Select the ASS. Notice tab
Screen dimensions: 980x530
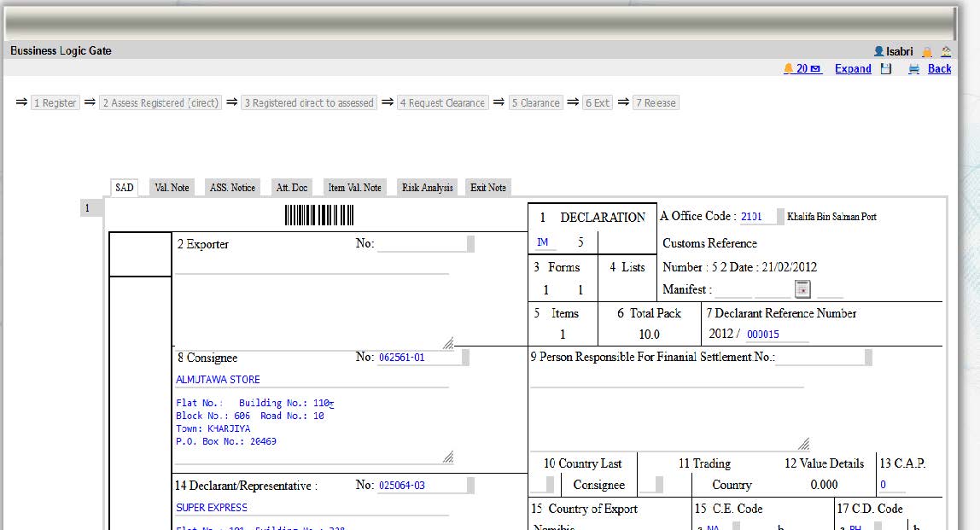[x=232, y=188]
